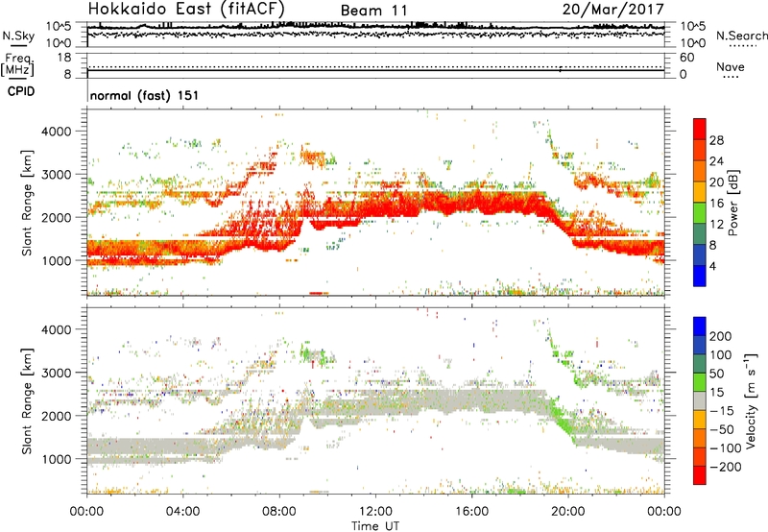Screen dimensions: 768x532
Task: Click the 'N.Search' legend label
Action: (x=742, y=36)
